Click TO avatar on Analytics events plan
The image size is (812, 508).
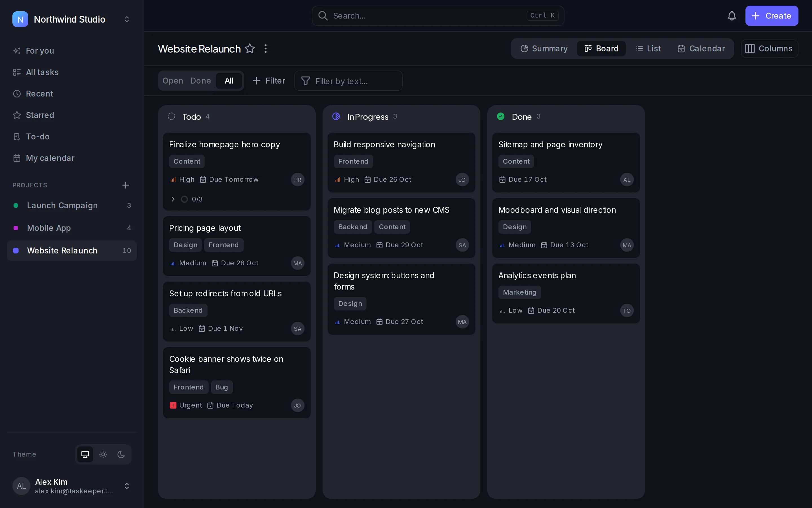[626, 311]
